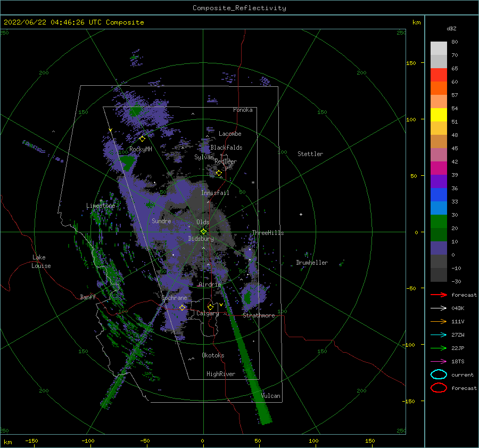The image size is (479, 448).
Task: Click the -100 value on bottom axis
Action: pos(88,441)
